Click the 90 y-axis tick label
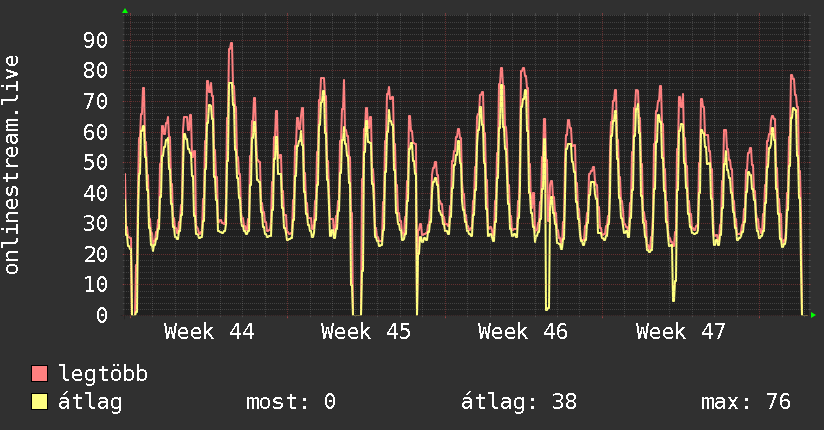This screenshot has height=430, width=824. click(x=96, y=40)
